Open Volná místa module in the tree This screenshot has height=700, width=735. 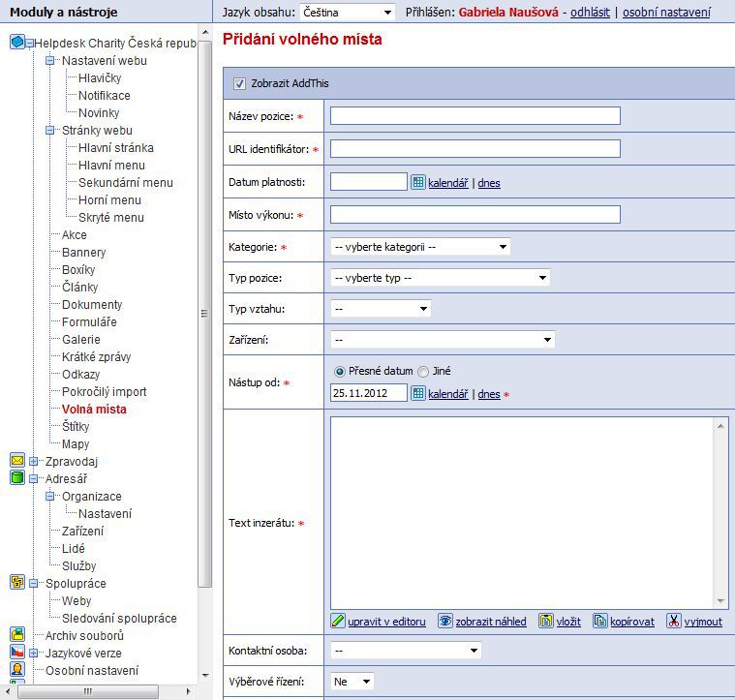point(94,409)
